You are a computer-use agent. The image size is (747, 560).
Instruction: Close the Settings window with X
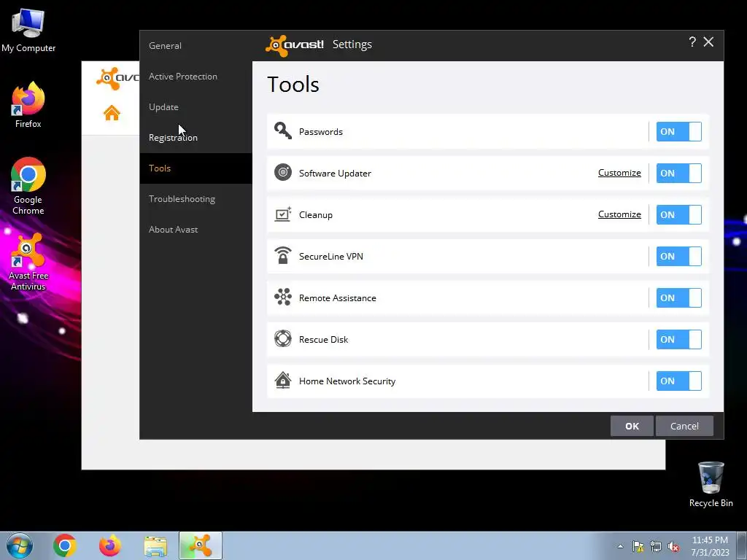[708, 42]
